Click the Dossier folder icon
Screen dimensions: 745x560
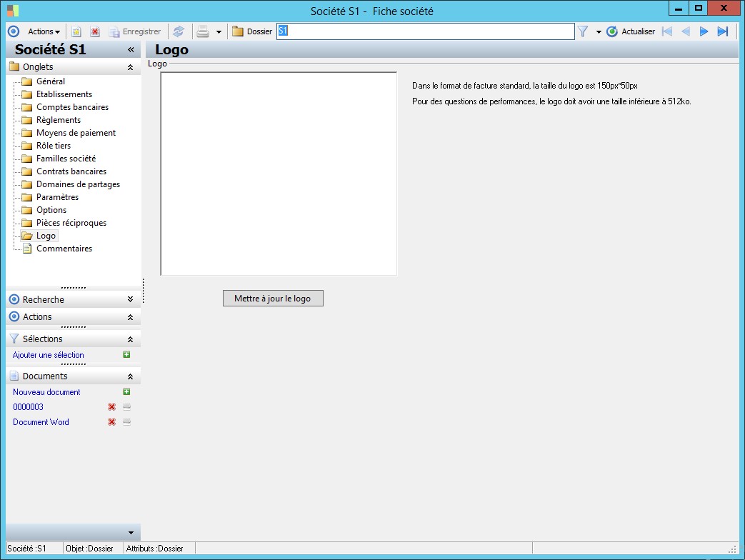[238, 31]
